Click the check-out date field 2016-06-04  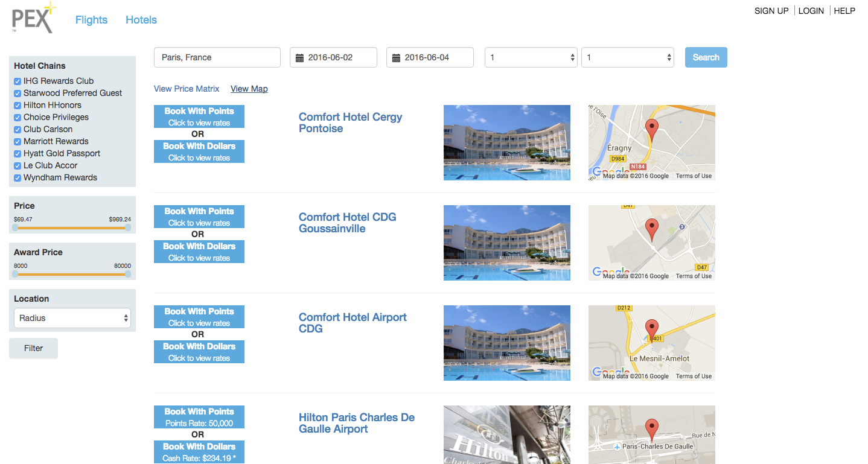[430, 57]
